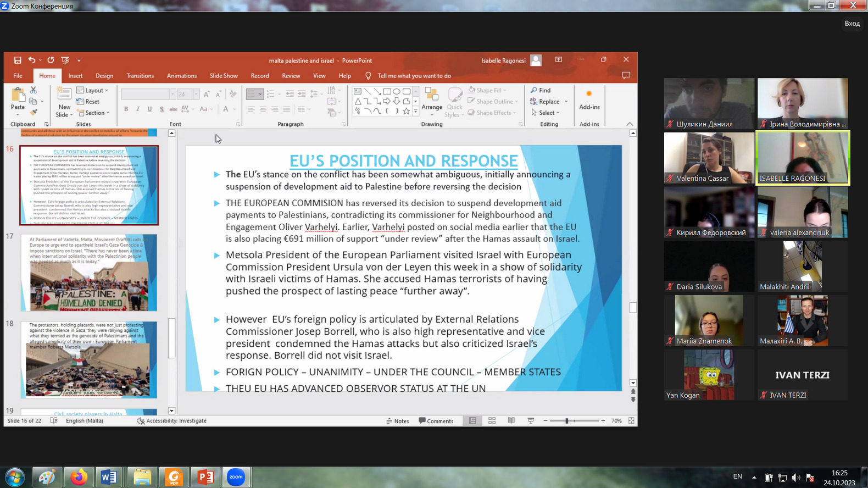The width and height of the screenshot is (868, 488).
Task: Undo the last action
Action: 32,60
